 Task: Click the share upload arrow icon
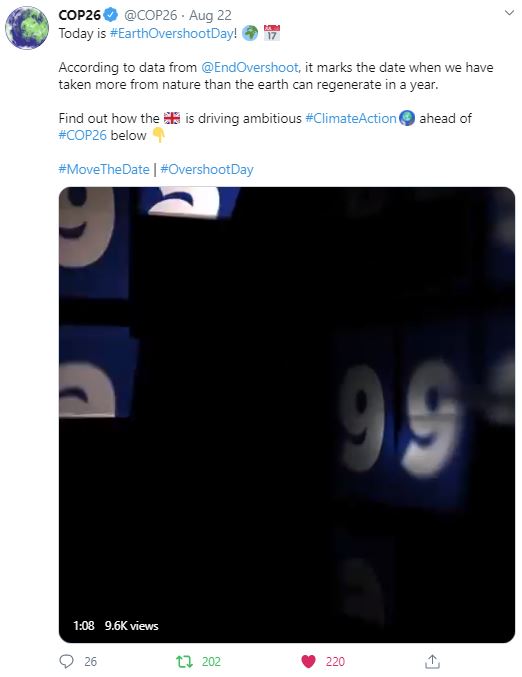click(x=432, y=661)
